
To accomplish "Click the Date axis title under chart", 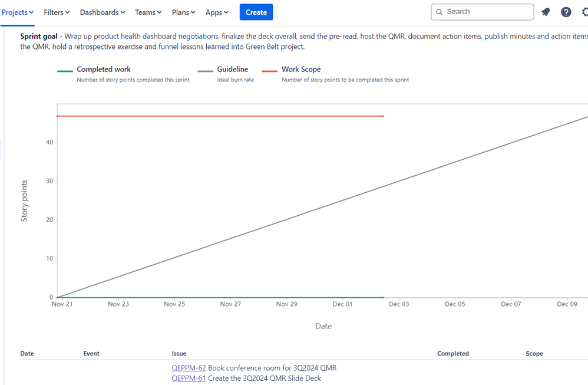I will tap(323, 326).
